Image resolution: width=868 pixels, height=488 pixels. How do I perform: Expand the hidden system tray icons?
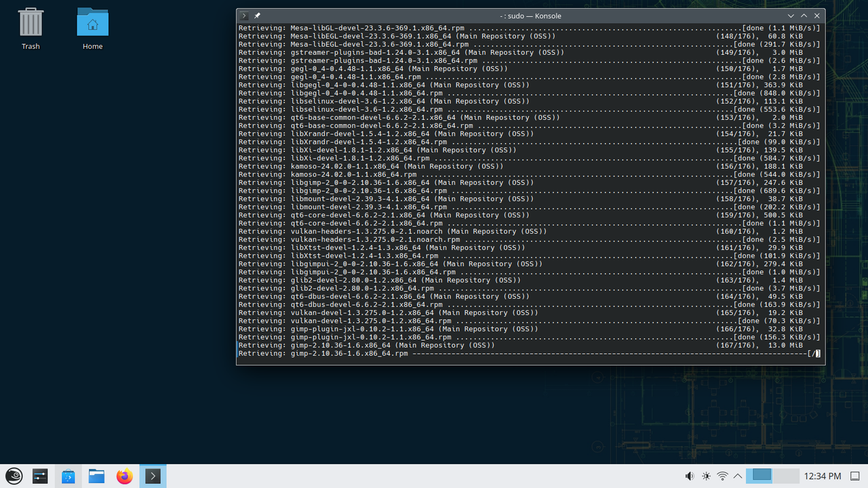coord(738,476)
